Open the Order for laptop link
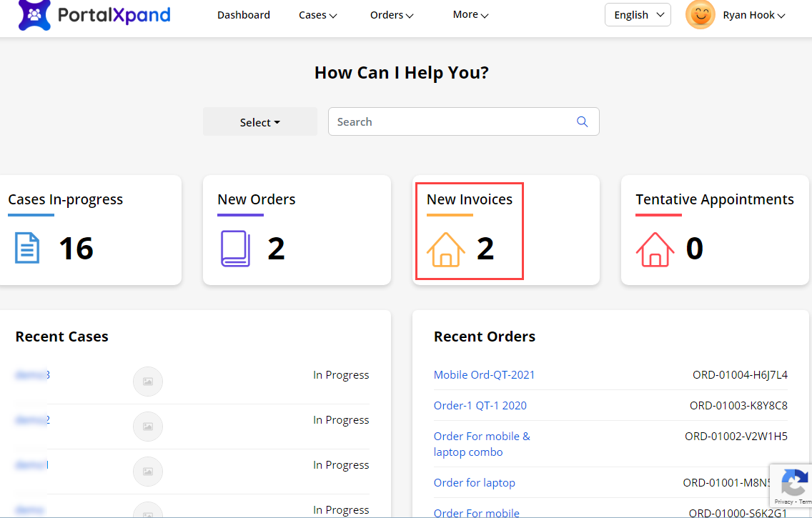 (474, 483)
